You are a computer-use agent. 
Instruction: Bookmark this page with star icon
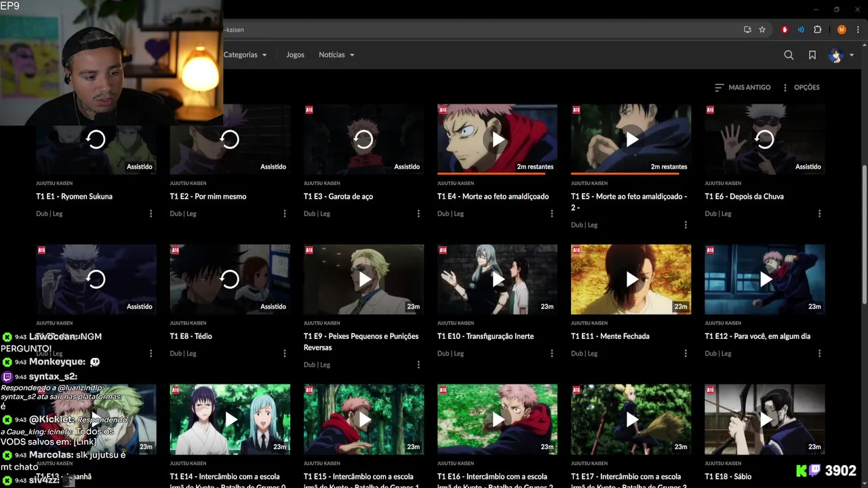point(762,30)
